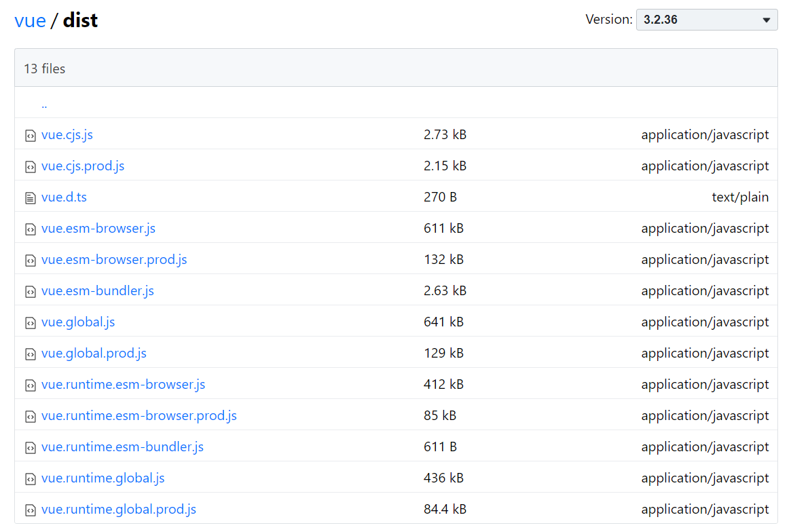Click the application/javascript type of vue.esm-browser.js

tap(705, 229)
